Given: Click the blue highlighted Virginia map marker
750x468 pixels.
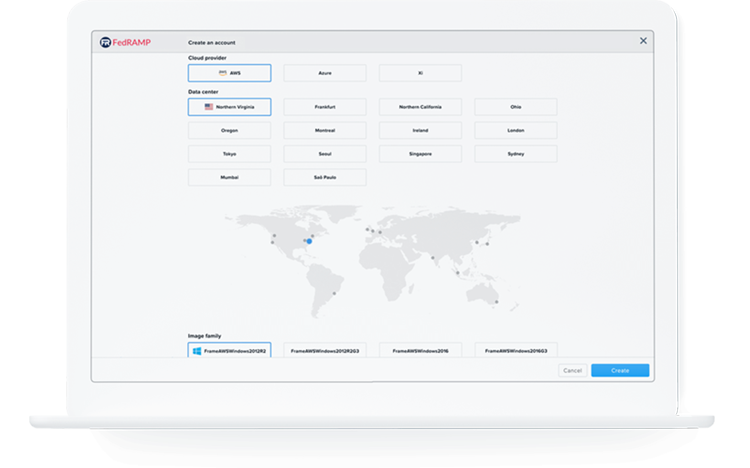Looking at the screenshot, I should (x=308, y=241).
